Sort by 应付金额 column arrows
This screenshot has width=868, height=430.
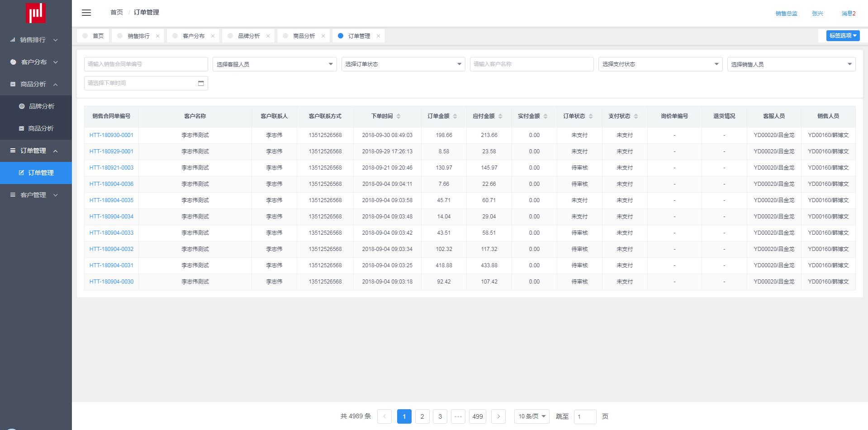tap(500, 116)
